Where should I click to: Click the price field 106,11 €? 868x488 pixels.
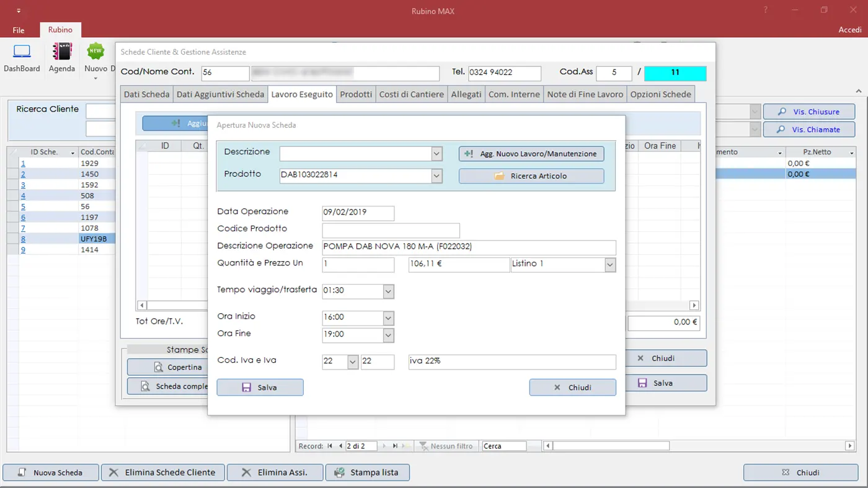[459, 265]
